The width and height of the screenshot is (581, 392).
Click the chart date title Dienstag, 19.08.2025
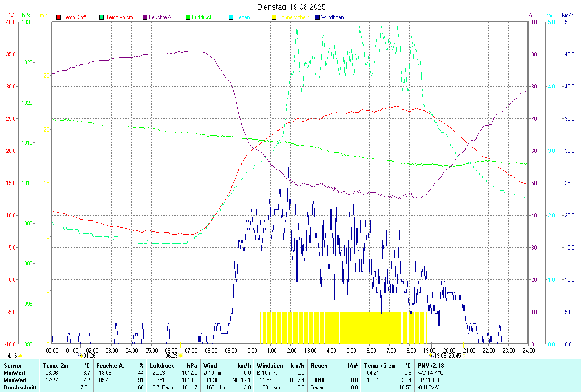pos(291,7)
